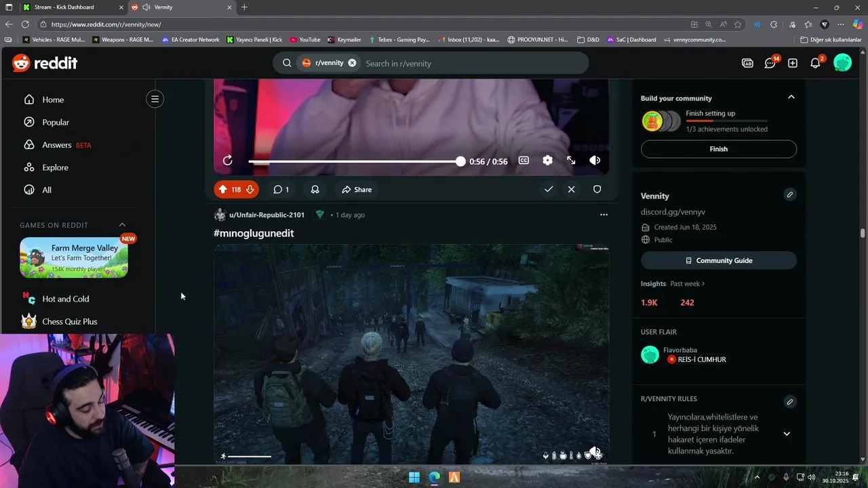Show hidden system tray icons

coord(757,477)
